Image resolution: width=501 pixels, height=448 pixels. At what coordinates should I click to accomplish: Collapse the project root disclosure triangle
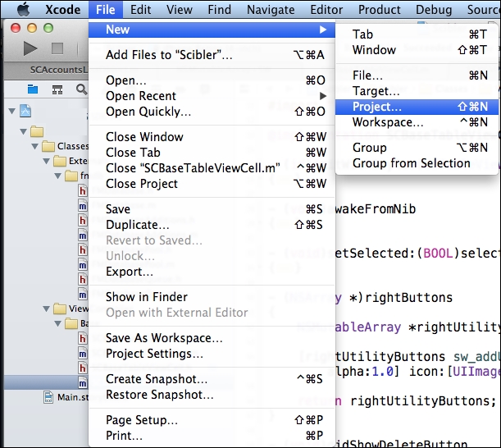[12, 112]
